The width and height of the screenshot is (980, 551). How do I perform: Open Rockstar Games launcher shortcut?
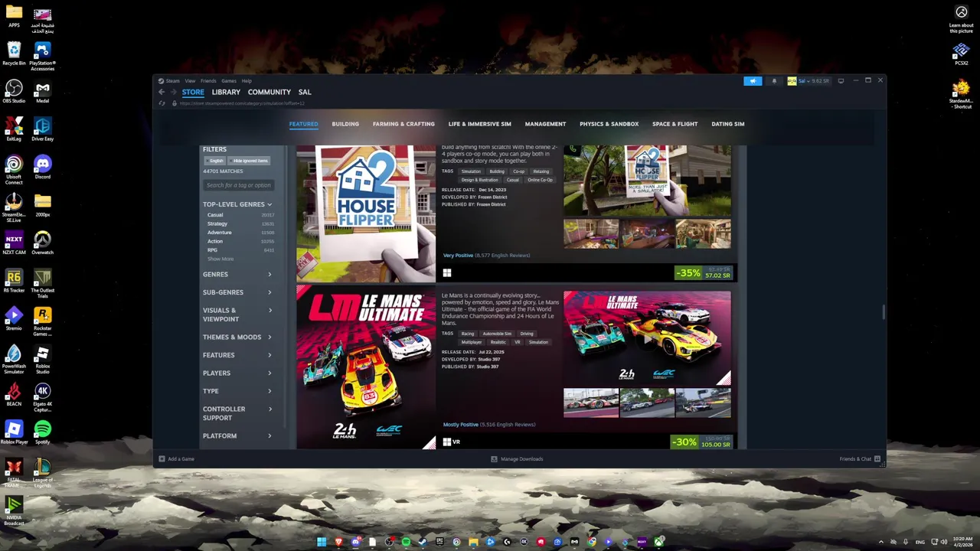[42, 321]
